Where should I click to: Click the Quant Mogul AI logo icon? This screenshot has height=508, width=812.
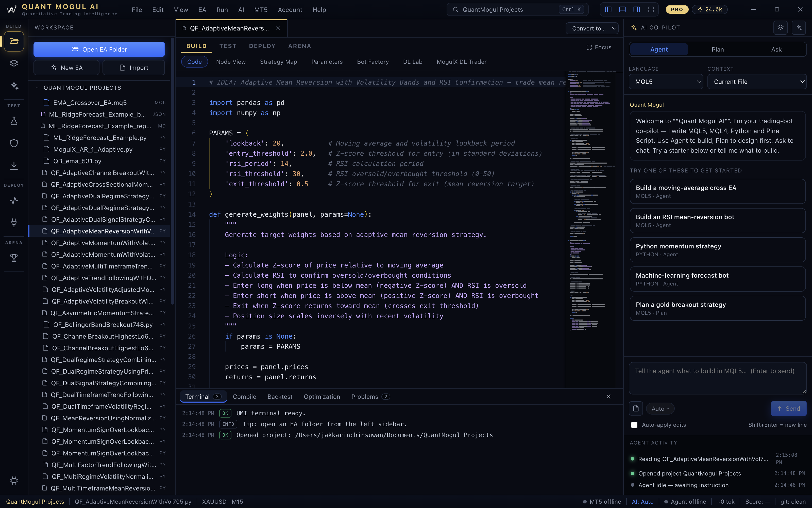click(12, 9)
